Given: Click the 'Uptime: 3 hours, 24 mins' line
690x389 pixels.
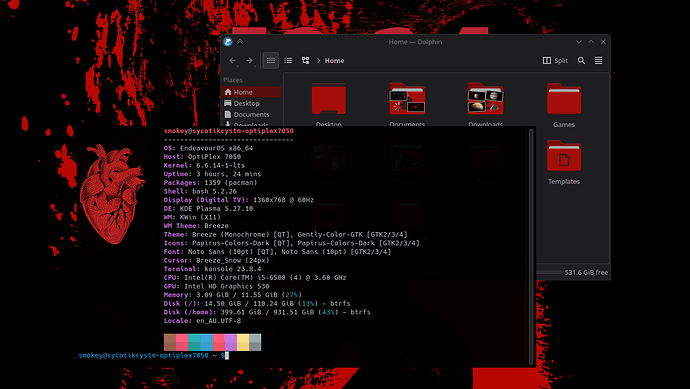Looking at the screenshot, I should [212, 174].
